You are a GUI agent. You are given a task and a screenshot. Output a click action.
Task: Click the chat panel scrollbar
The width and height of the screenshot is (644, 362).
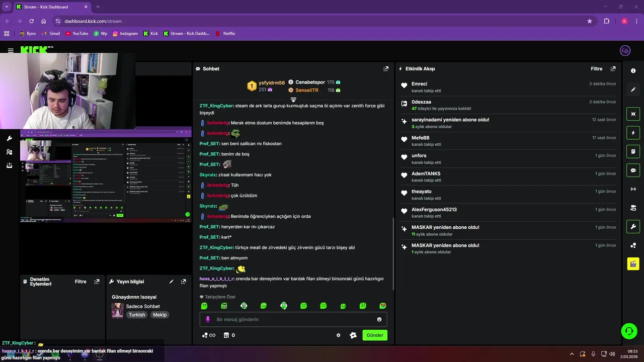click(393, 254)
